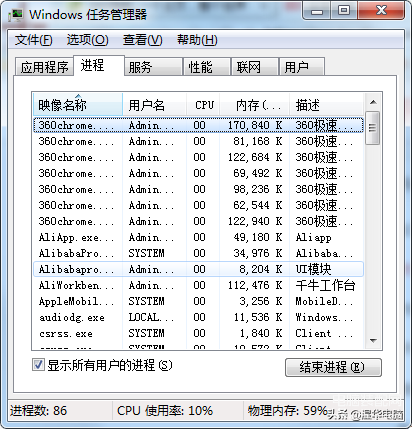Click the LOCAL user name cell
The image size is (412, 429).
tap(151, 317)
